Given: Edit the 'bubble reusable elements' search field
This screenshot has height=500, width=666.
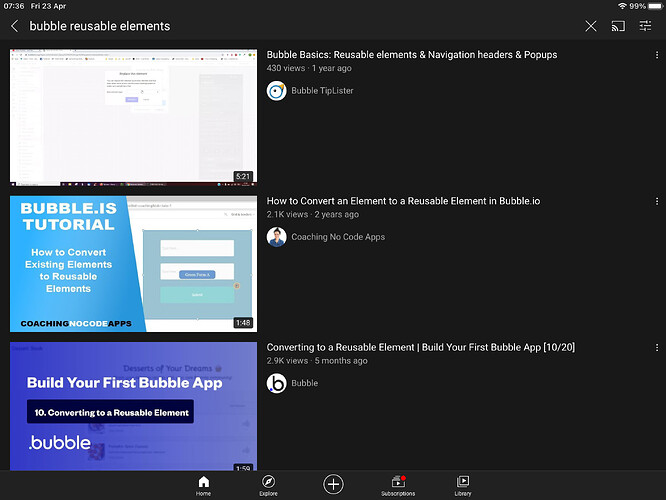Looking at the screenshot, I should [x=99, y=26].
